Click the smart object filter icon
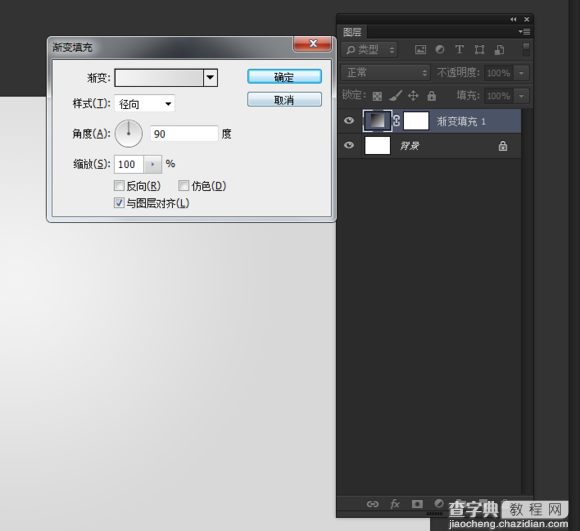The image size is (580, 531). point(499,50)
